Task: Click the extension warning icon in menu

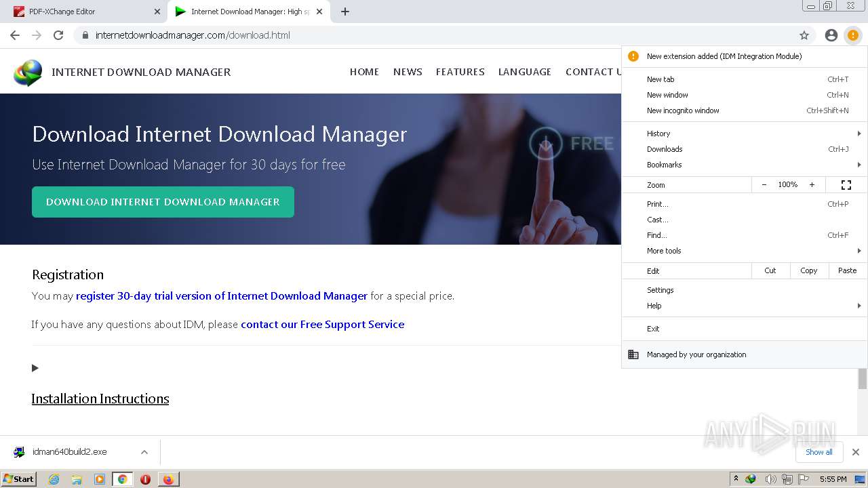Action: pyautogui.click(x=633, y=56)
